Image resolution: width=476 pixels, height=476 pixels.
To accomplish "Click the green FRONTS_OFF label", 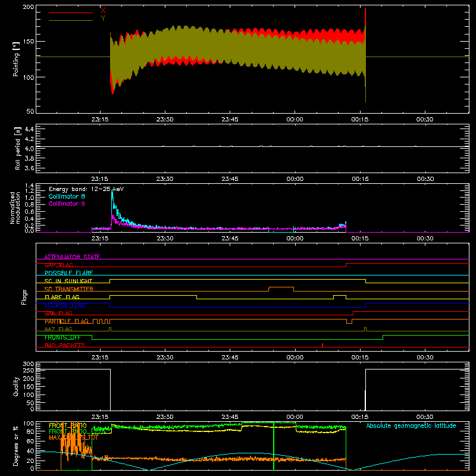I will 62,337.
